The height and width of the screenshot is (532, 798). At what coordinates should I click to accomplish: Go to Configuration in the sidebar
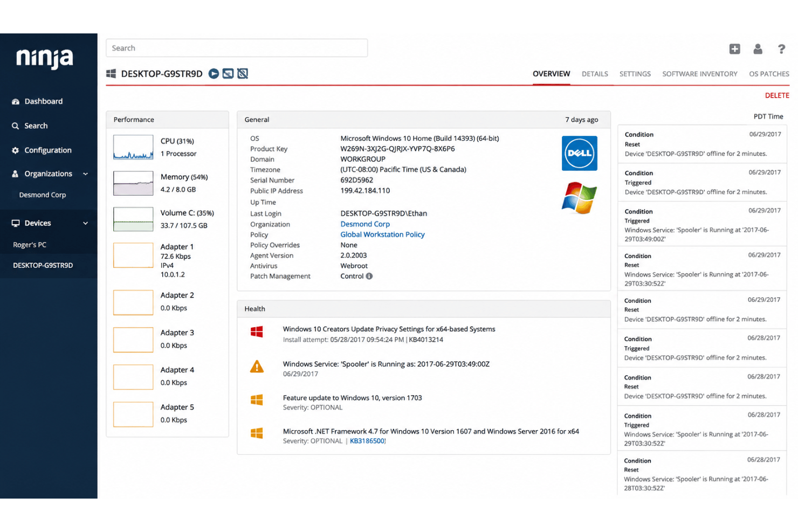[47, 150]
